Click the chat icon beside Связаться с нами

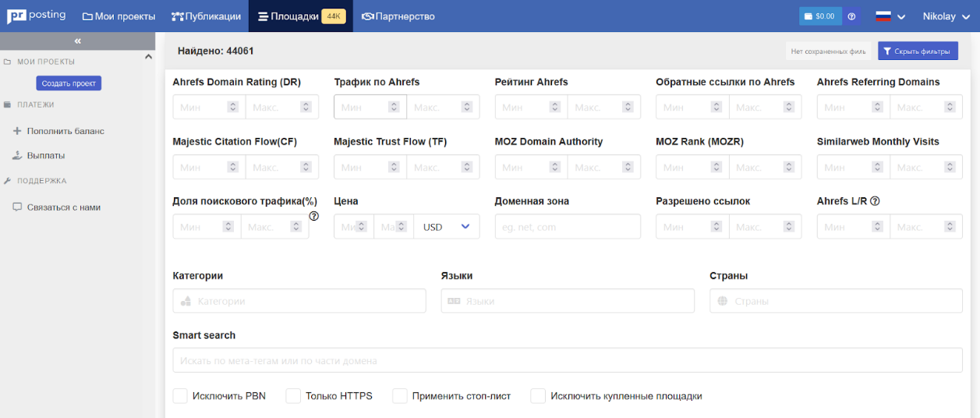[17, 207]
